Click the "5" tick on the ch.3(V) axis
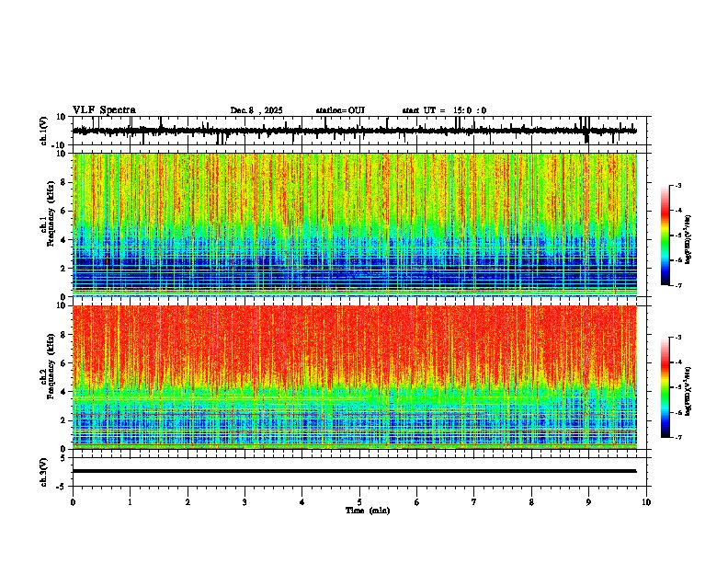Screen dimensions: 728x563 (x=64, y=458)
